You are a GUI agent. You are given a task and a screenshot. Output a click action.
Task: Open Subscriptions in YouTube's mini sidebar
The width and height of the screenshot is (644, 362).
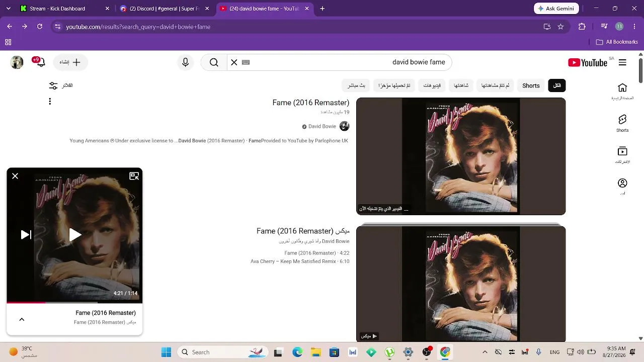tap(622, 155)
